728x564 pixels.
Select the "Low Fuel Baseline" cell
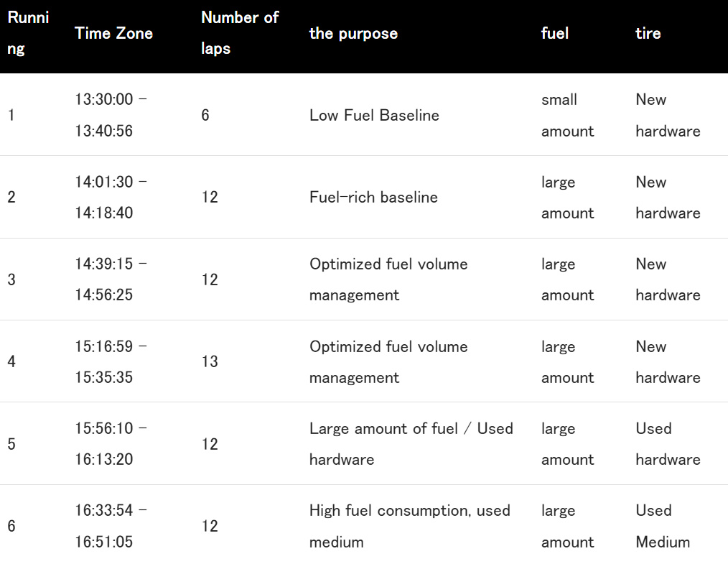374,115
